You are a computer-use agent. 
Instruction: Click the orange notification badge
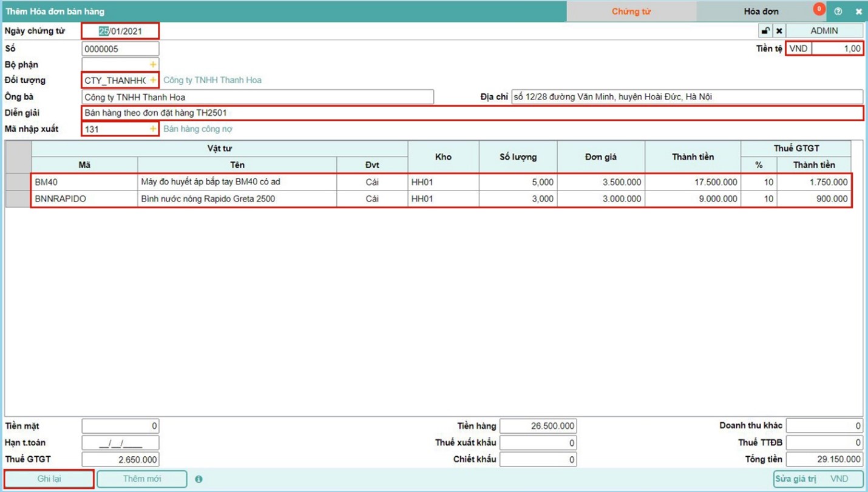click(x=819, y=9)
